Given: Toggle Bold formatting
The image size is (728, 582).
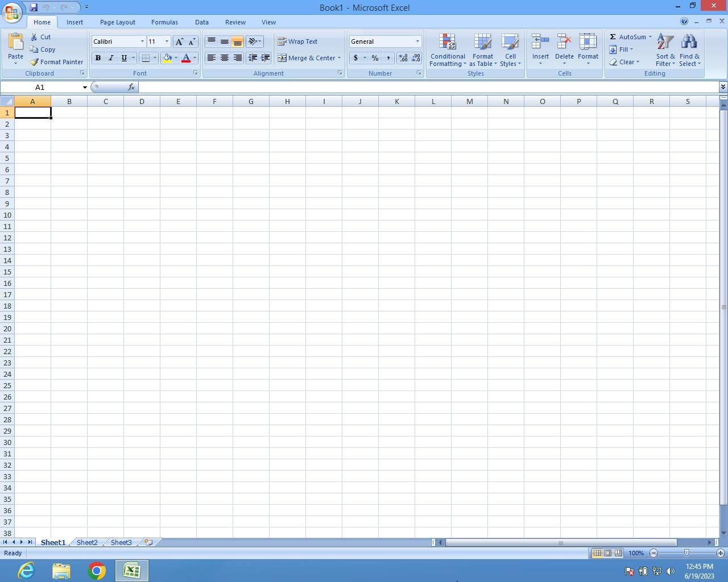Looking at the screenshot, I should click(98, 58).
